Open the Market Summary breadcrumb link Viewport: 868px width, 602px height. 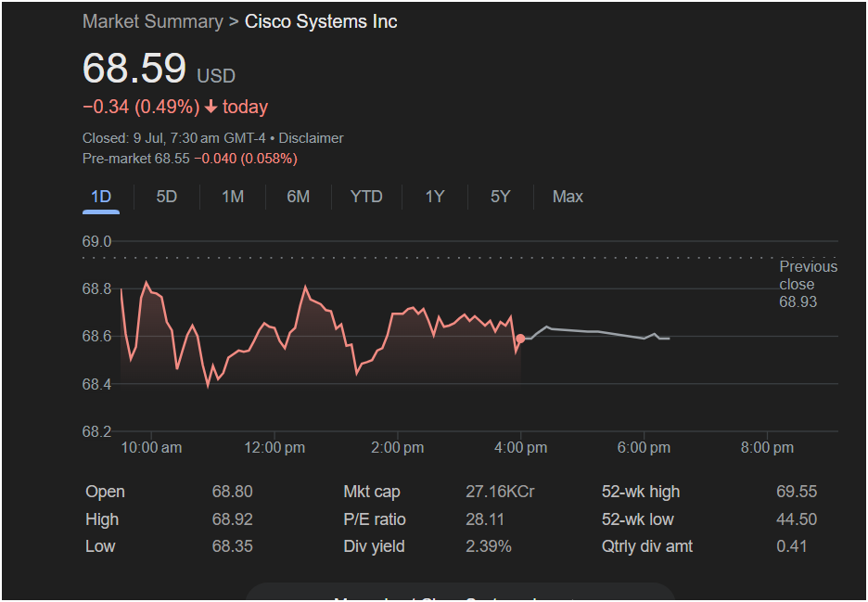point(153,21)
